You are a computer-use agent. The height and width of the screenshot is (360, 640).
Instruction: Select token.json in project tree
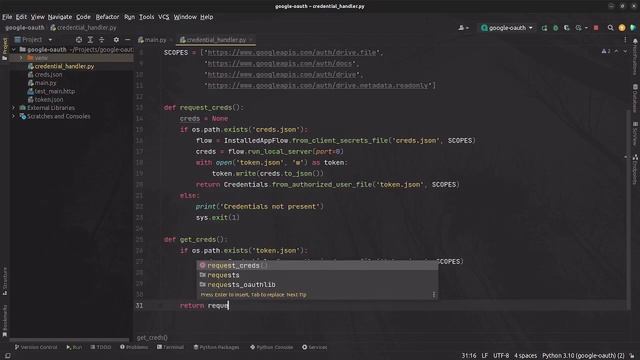coord(45,100)
